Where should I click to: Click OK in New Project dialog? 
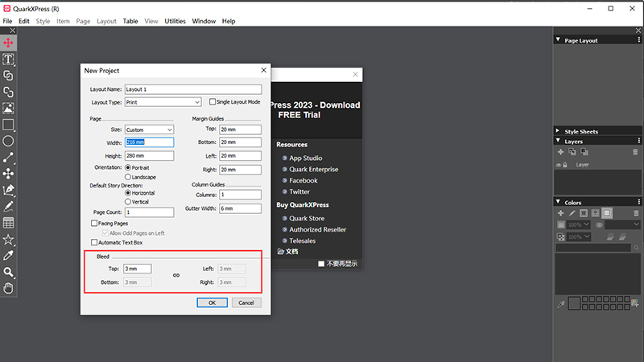[212, 302]
